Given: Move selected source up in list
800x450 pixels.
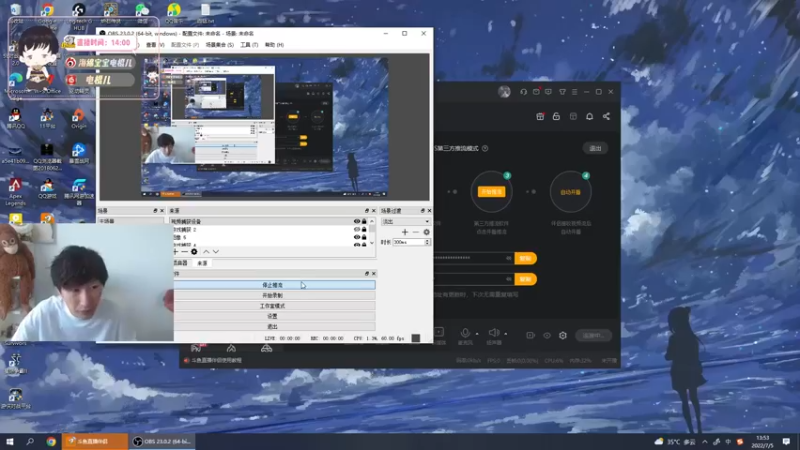Looking at the screenshot, I should [206, 252].
